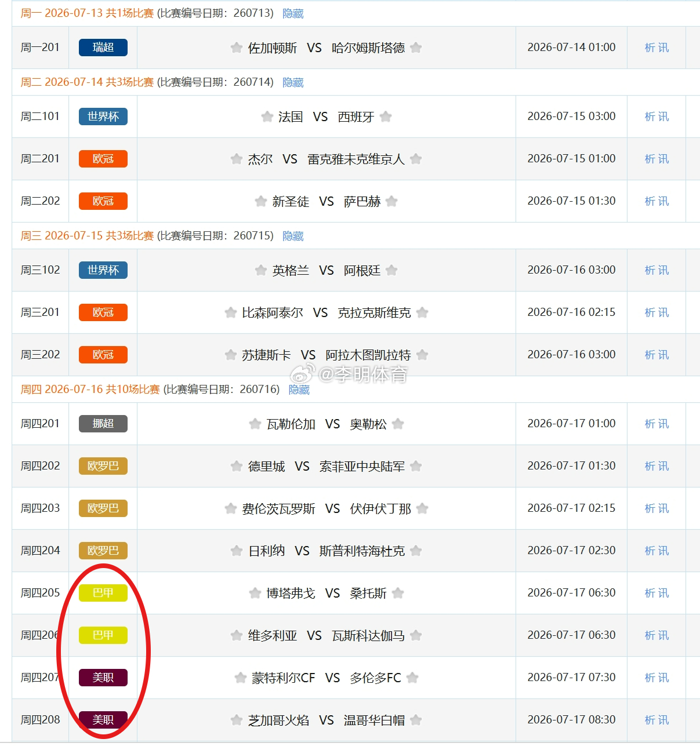Screen dimensions: 700x746
Task: Click the star next to 斯普利特海杜克
Action: click(416, 551)
